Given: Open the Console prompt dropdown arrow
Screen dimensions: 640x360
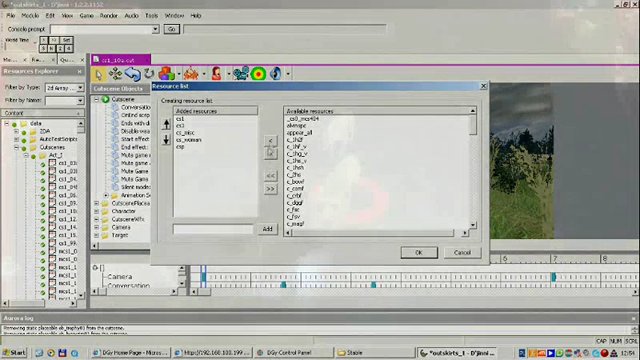Looking at the screenshot, I should tap(155, 29).
